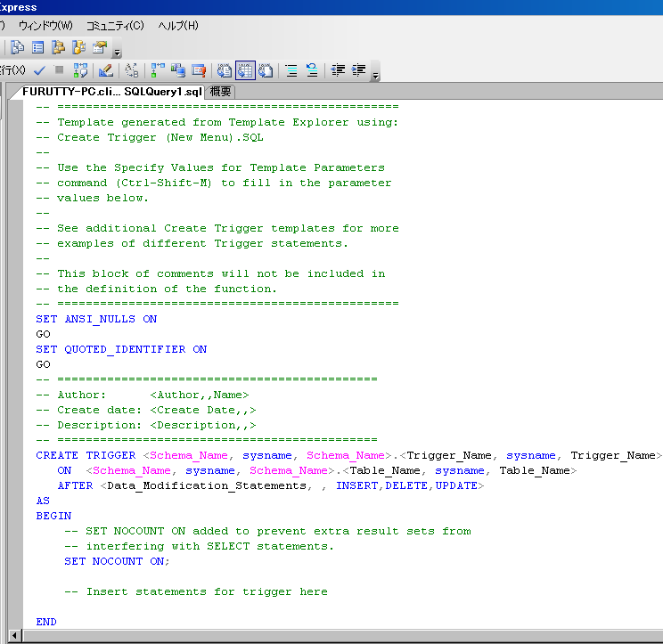Click '-- interfering with SELECT statements.' comment
663x644 pixels.
(x=199, y=546)
